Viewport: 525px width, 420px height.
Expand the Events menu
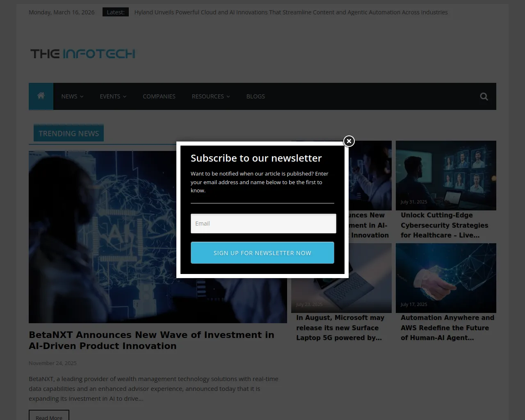[x=113, y=96]
